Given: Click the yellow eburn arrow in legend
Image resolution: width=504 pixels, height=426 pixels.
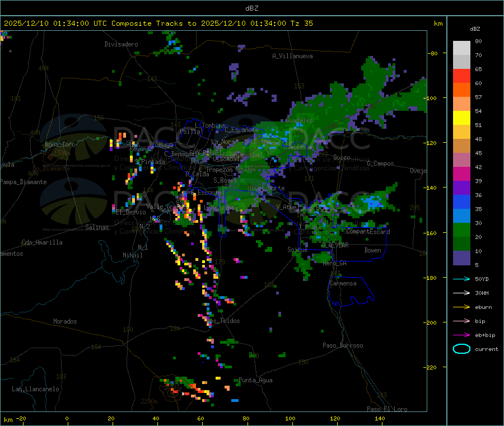Looking at the screenshot, I should point(461,307).
